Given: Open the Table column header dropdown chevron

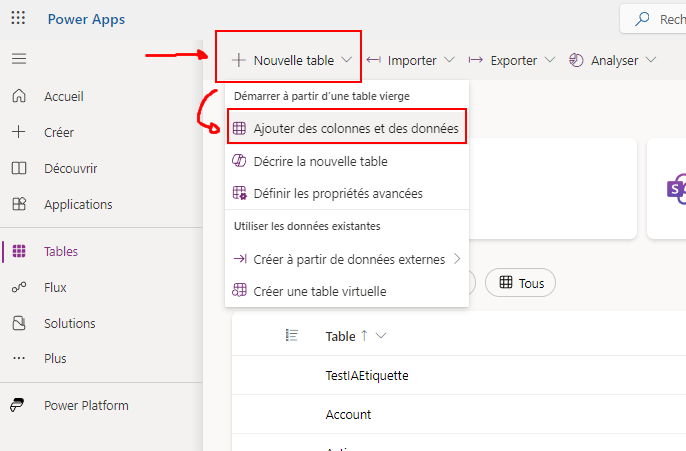Looking at the screenshot, I should (x=381, y=336).
